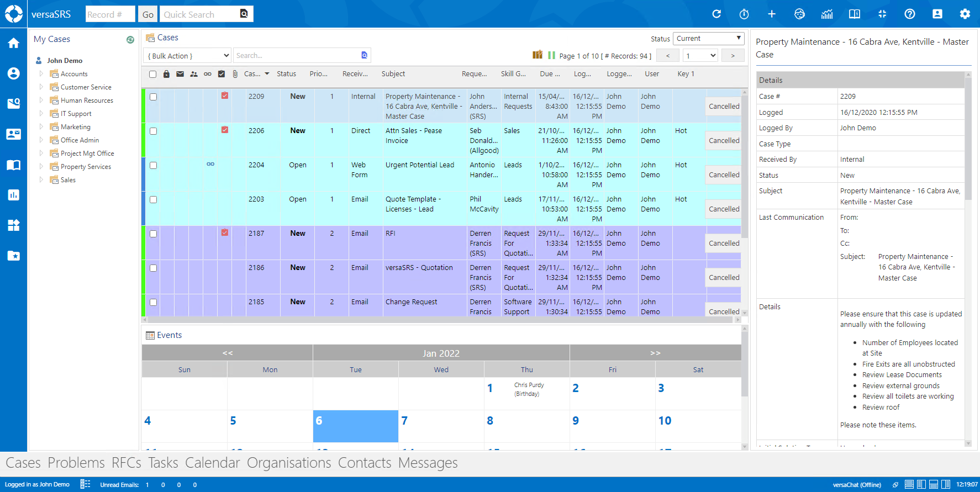980x492 pixels.
Task: Click the plus icon to add new
Action: point(772,14)
